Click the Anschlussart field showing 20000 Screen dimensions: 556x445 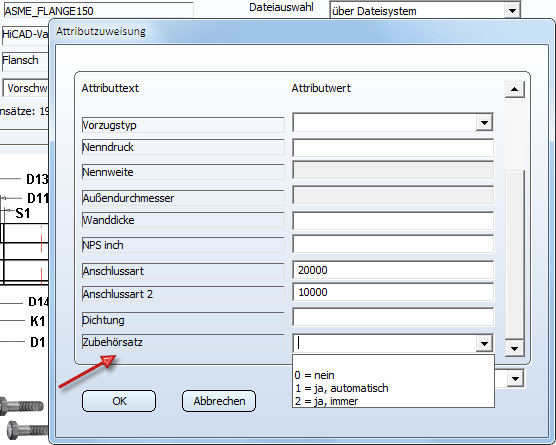coord(393,270)
